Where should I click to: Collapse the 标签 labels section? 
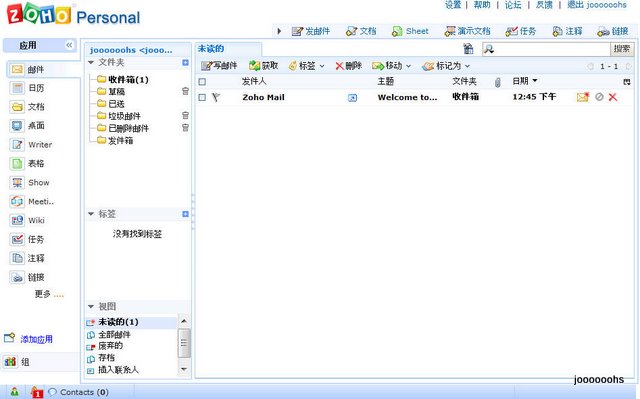(x=91, y=214)
